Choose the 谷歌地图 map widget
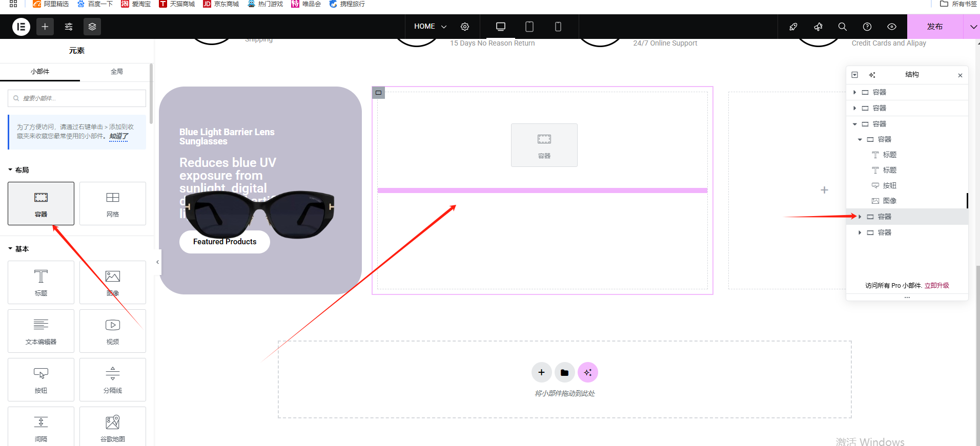 pyautogui.click(x=113, y=428)
